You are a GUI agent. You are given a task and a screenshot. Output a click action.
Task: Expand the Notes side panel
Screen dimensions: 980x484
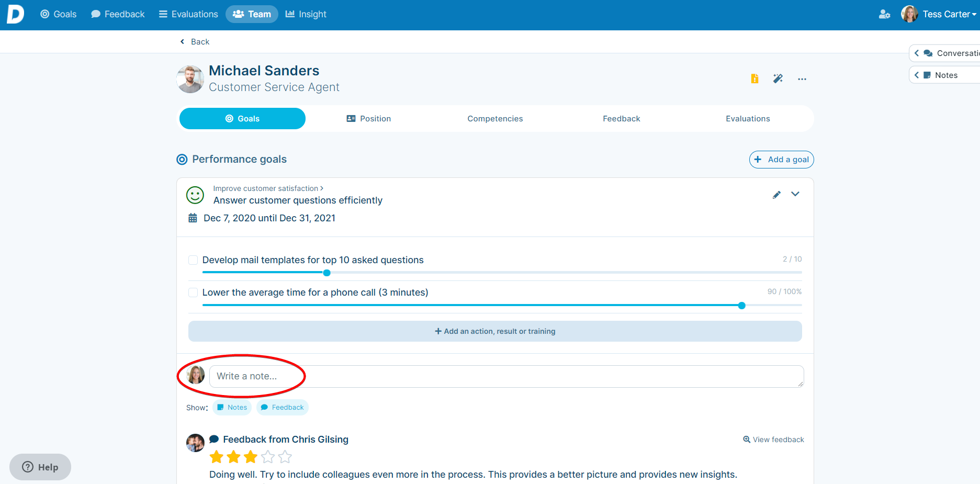945,75
